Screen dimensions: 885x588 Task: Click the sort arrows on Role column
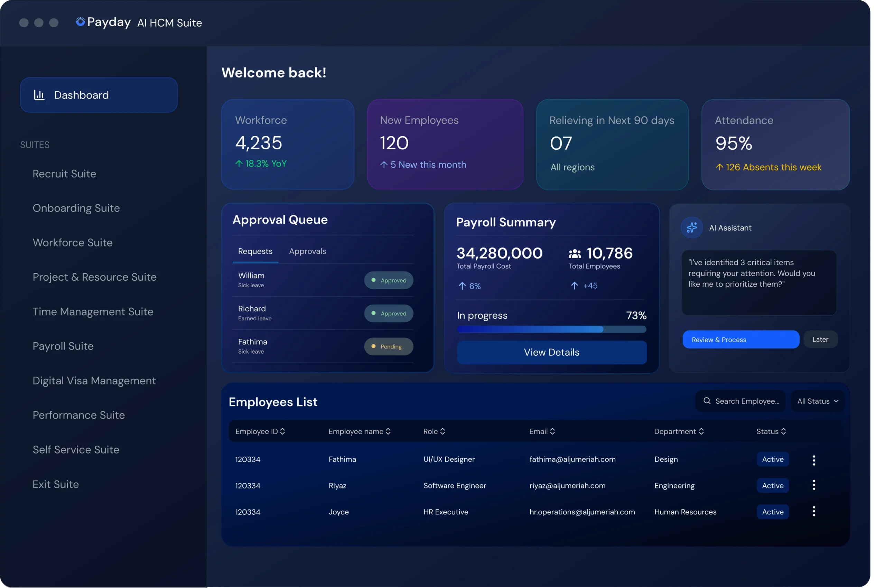[x=443, y=431]
